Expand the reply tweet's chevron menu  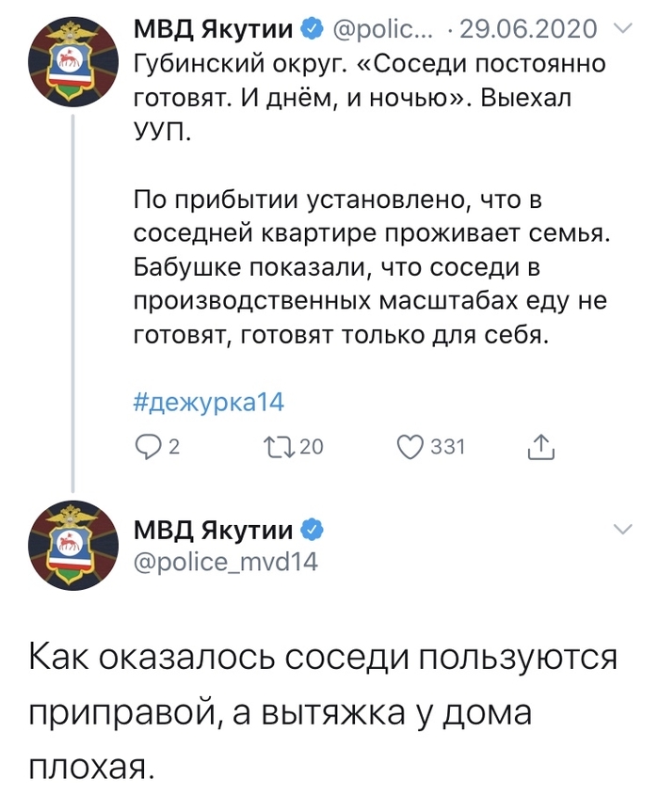623,531
